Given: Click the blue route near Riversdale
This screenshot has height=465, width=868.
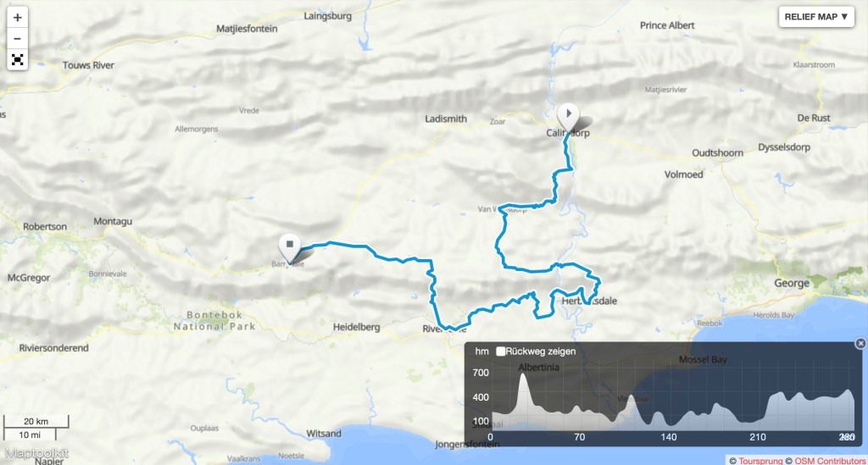Looking at the screenshot, I should pyautogui.click(x=453, y=329).
